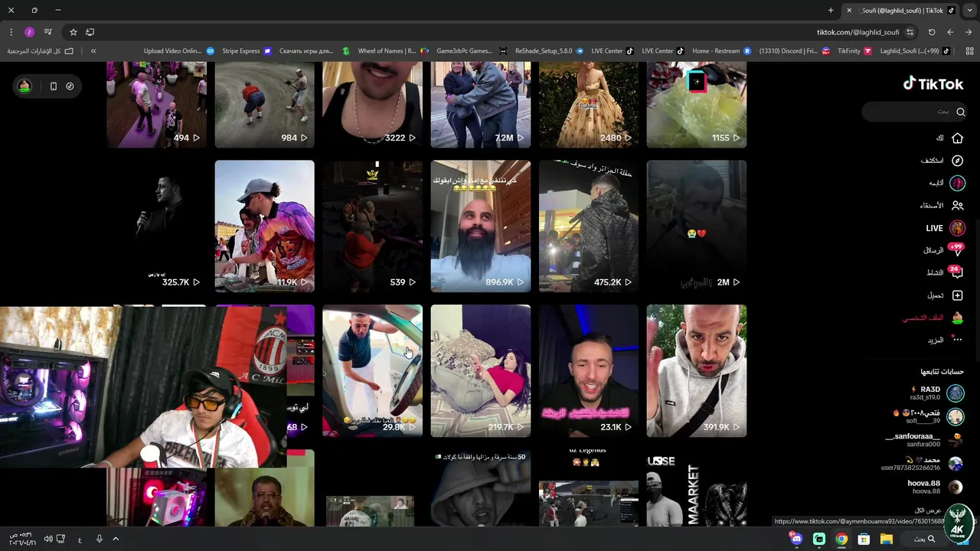The height and width of the screenshot is (551, 980).
Task: Open video thumbnail with 475.2K views
Action: pos(588,226)
